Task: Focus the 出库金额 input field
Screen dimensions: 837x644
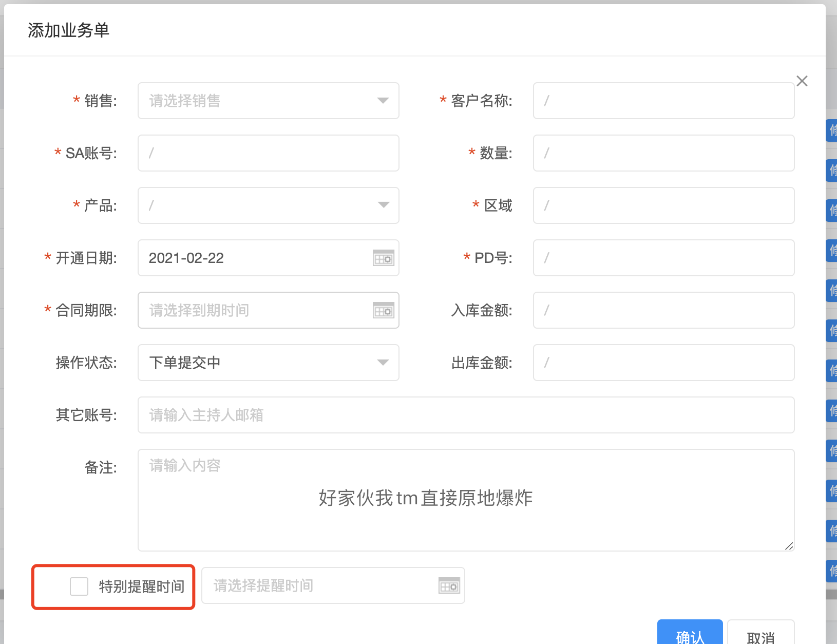Action: 664,363
